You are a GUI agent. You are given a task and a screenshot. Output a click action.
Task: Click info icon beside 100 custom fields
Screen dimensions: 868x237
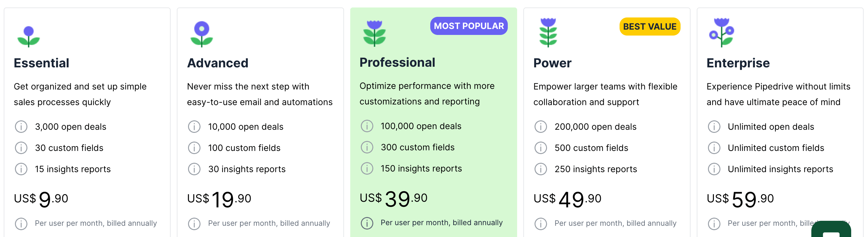(x=194, y=148)
